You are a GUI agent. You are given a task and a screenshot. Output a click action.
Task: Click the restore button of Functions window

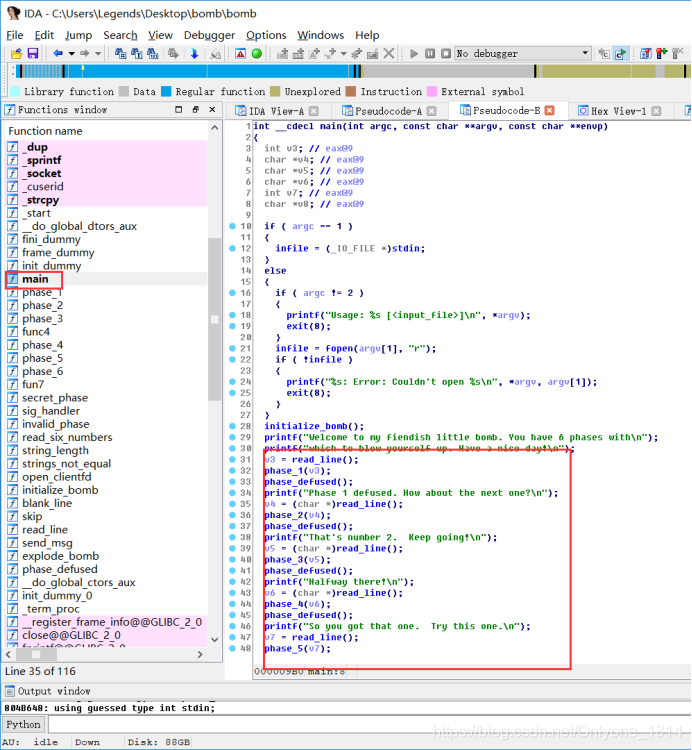(x=178, y=110)
